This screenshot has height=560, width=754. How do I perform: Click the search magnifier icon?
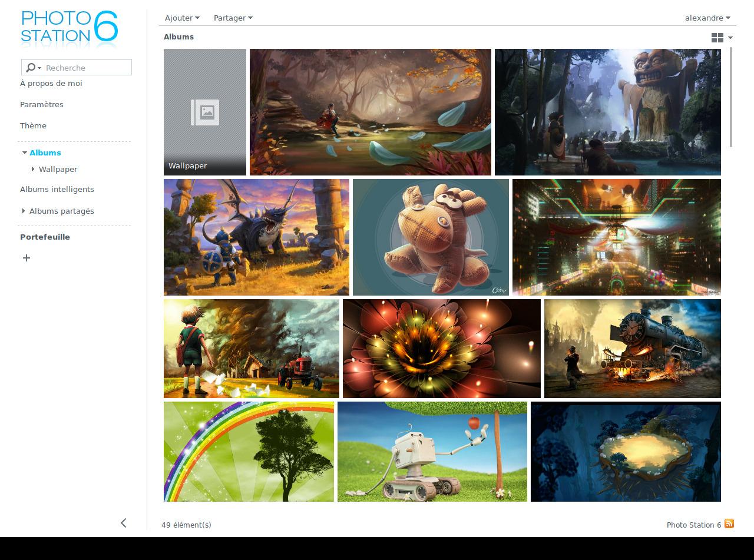coord(31,68)
